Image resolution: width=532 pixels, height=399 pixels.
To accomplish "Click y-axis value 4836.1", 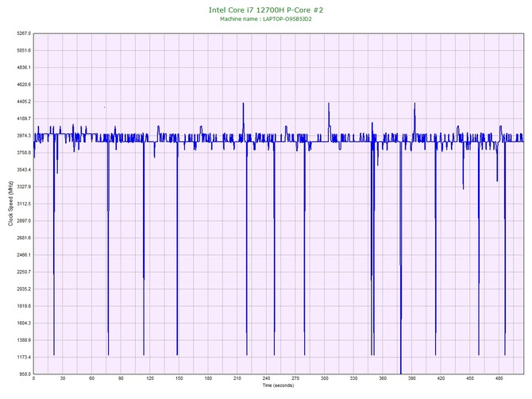I will 23,68.
